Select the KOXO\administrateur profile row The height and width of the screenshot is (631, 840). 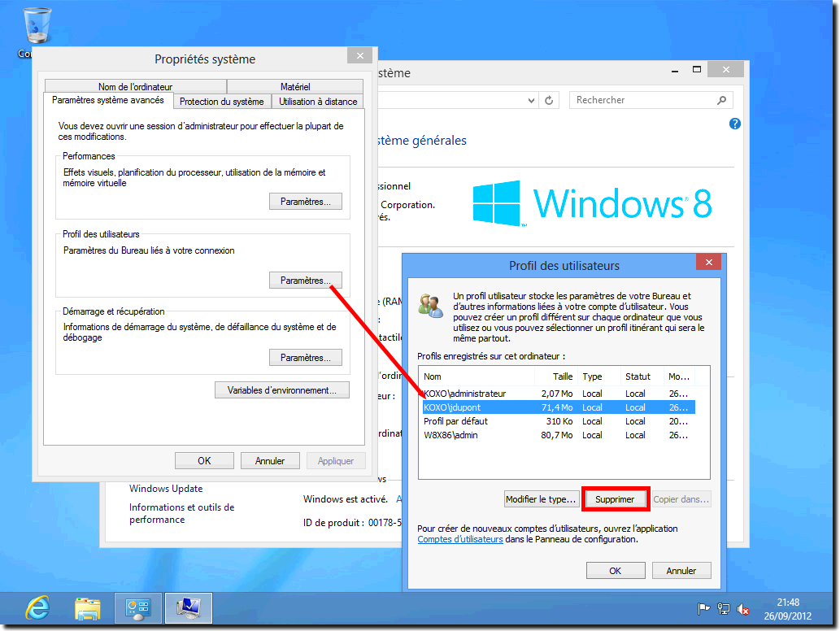coord(559,394)
